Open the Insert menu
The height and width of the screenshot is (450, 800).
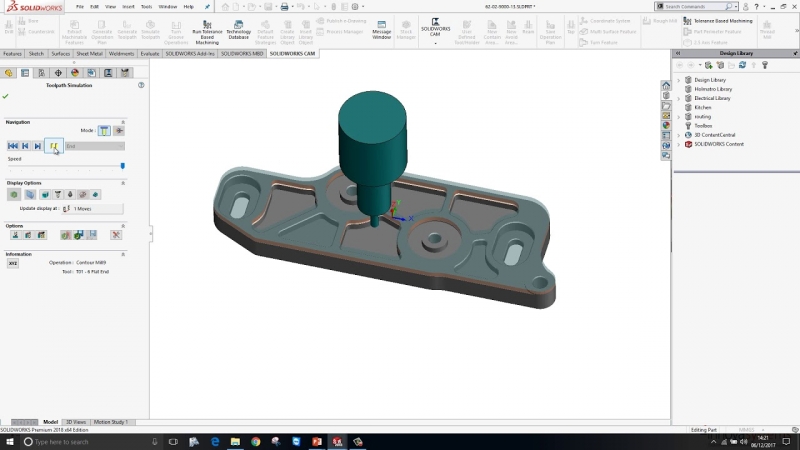pyautogui.click(x=128, y=6)
